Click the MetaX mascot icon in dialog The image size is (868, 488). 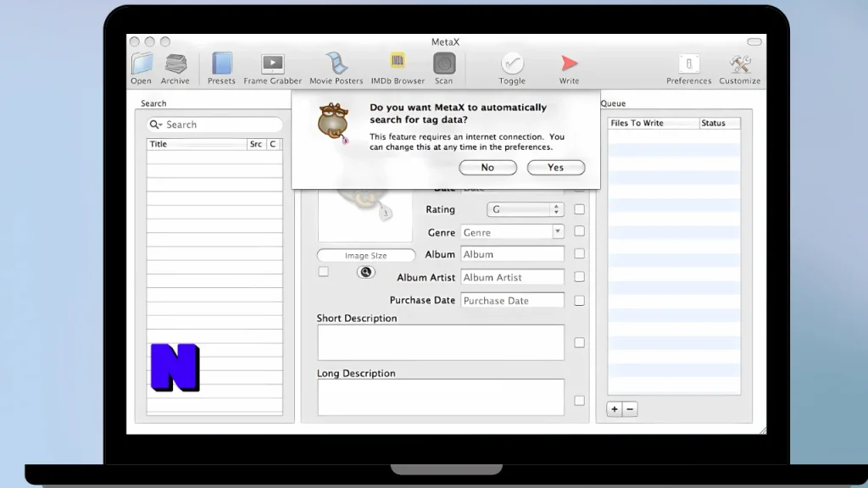[333, 122]
